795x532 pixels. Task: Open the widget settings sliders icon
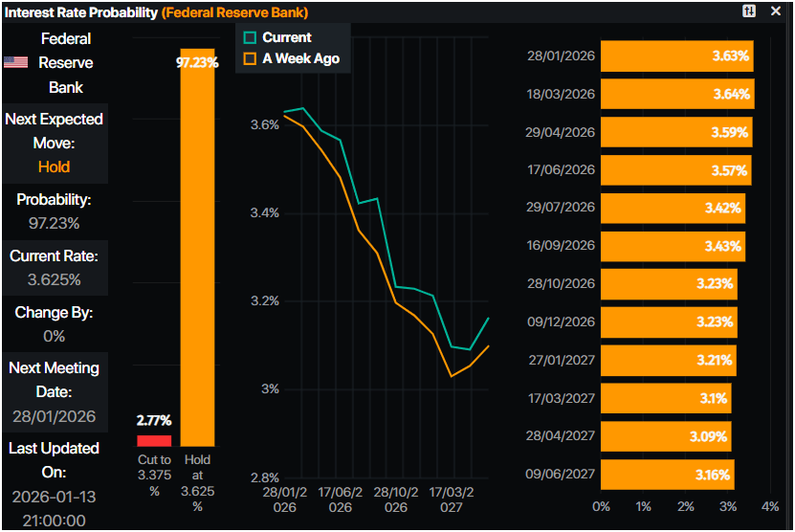[749, 11]
